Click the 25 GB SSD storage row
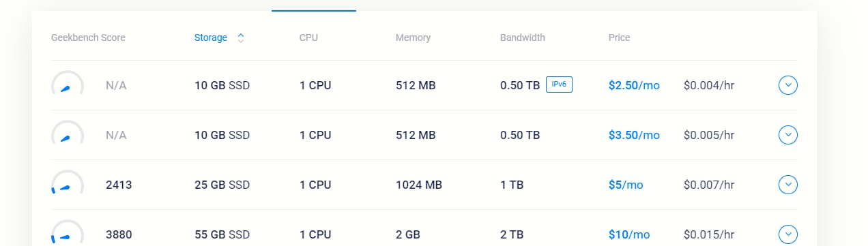 (424, 185)
